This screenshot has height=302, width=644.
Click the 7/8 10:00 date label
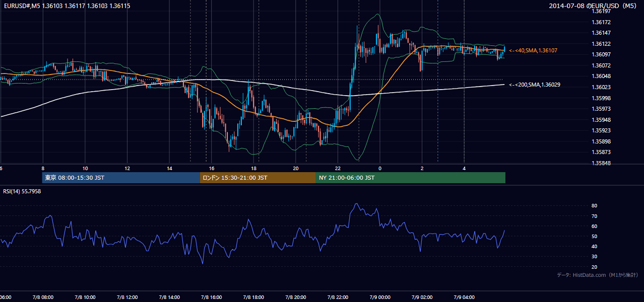click(x=85, y=297)
